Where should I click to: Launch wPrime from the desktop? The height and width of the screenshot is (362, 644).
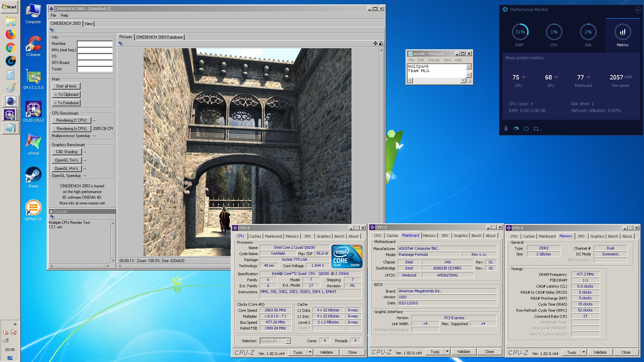pyautogui.click(x=33, y=144)
